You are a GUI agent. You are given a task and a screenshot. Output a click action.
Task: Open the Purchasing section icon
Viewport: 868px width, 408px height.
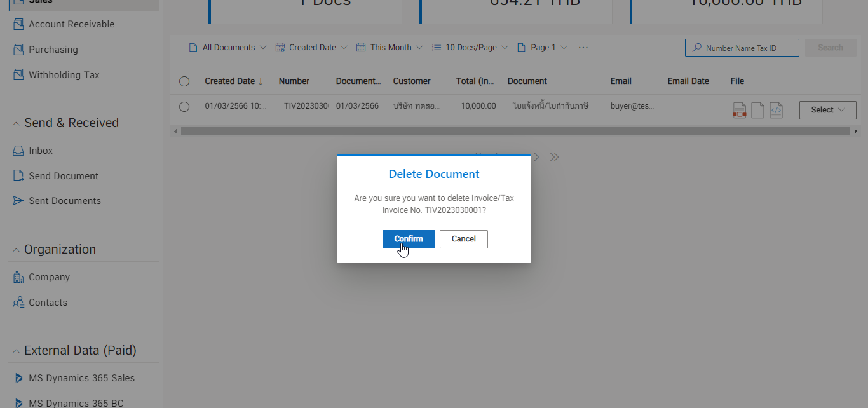(x=18, y=49)
